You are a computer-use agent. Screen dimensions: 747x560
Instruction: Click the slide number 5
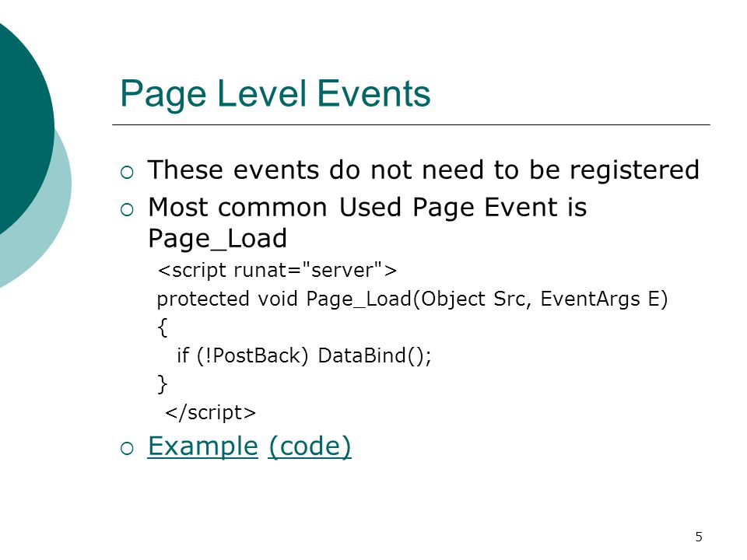click(699, 537)
